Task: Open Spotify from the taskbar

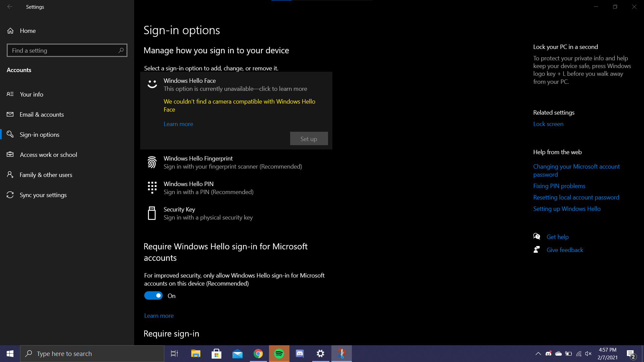Action: (279, 354)
